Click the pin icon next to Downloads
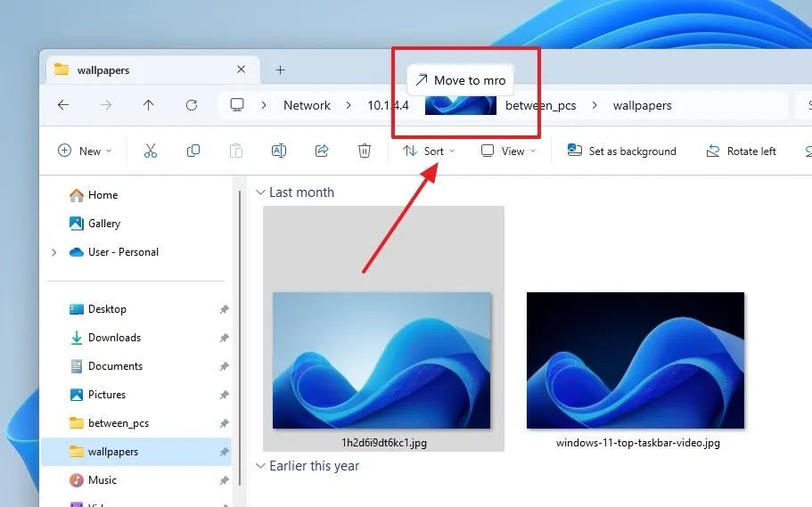Screen dimensions: 812x507 point(224,338)
